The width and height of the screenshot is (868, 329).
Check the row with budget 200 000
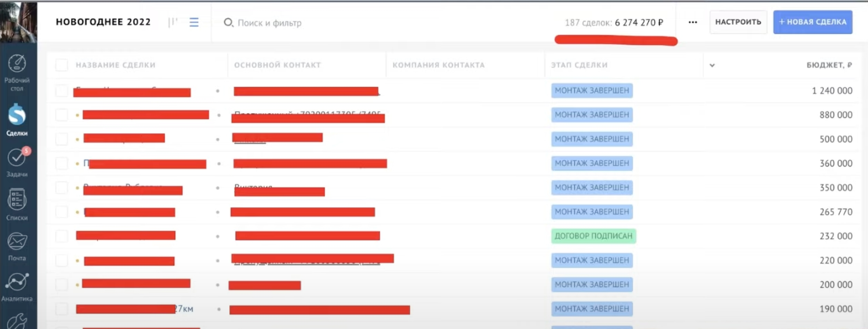click(62, 285)
